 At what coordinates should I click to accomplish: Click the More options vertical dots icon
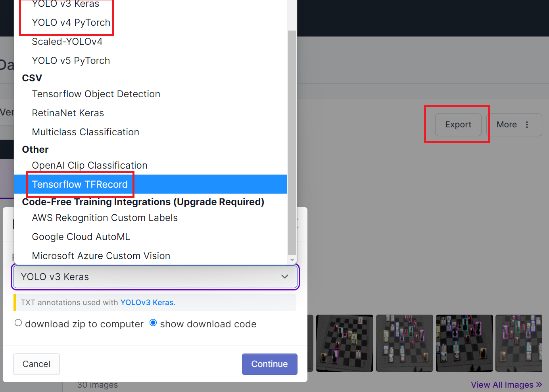(x=527, y=125)
